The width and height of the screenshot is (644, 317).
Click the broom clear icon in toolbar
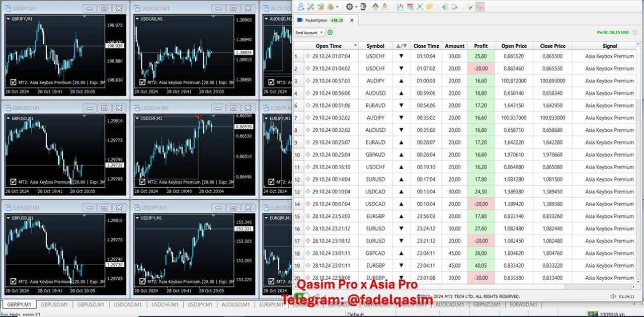(x=469, y=7)
